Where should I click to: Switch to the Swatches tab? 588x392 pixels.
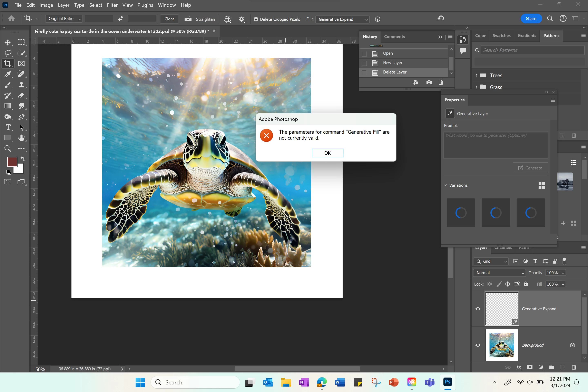[x=501, y=36]
